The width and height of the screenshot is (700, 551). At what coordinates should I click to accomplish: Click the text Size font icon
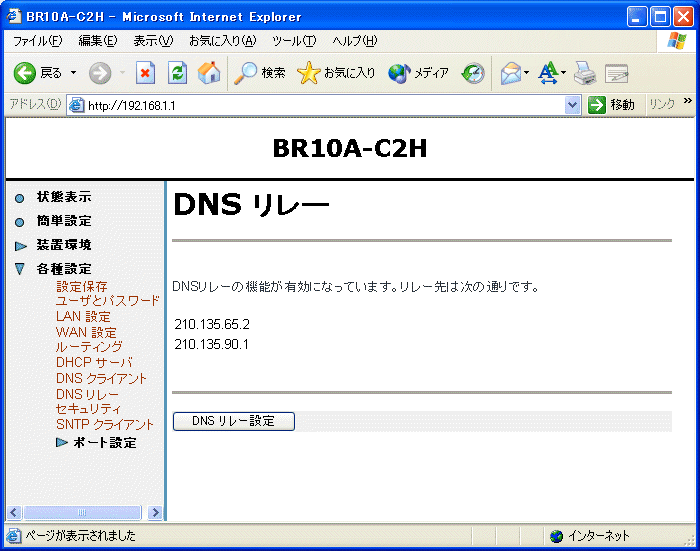tap(548, 73)
